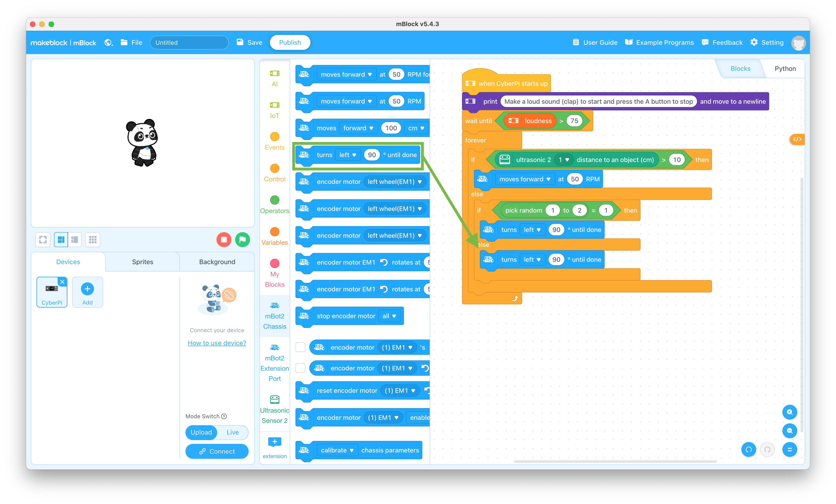
Task: Click the Publish button
Action: click(291, 42)
